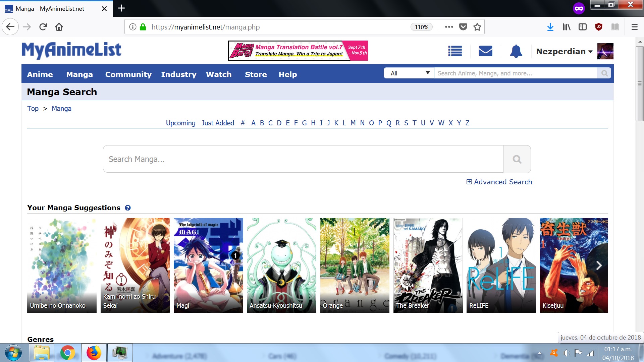Click the Top breadcrumb link
Image resolution: width=644 pixels, height=362 pixels.
[33, 109]
